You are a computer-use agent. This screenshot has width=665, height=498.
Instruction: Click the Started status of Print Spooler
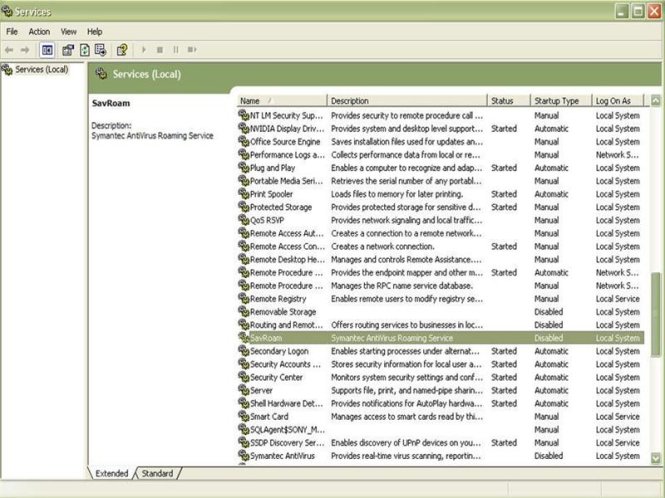click(x=504, y=194)
